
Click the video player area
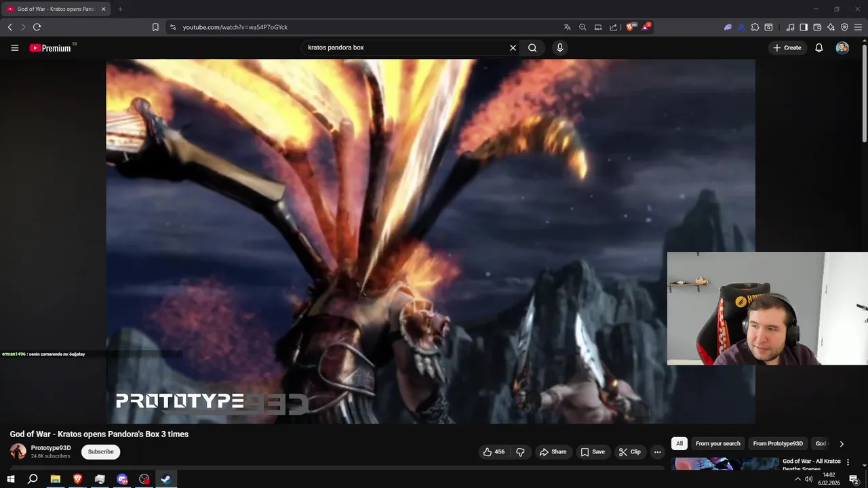(431, 241)
